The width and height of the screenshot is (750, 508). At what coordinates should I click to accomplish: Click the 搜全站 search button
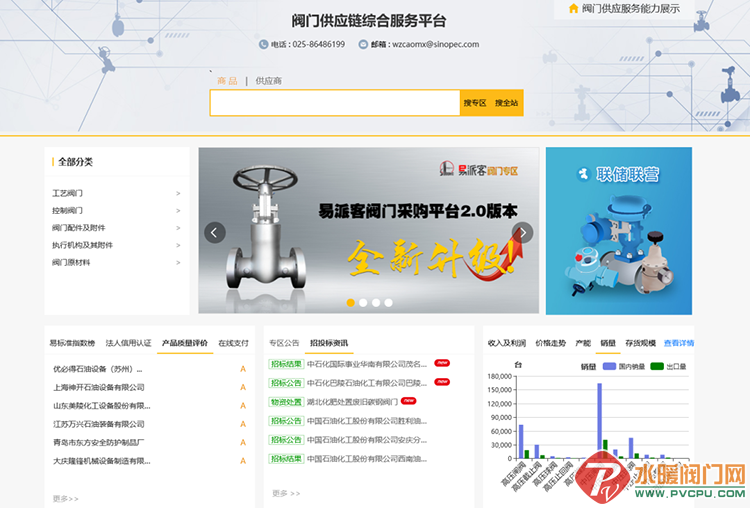[507, 103]
